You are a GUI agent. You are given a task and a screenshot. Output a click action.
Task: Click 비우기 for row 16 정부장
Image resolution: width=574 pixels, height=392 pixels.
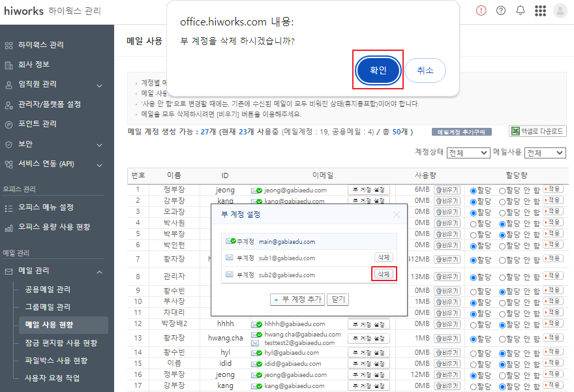(x=447, y=375)
